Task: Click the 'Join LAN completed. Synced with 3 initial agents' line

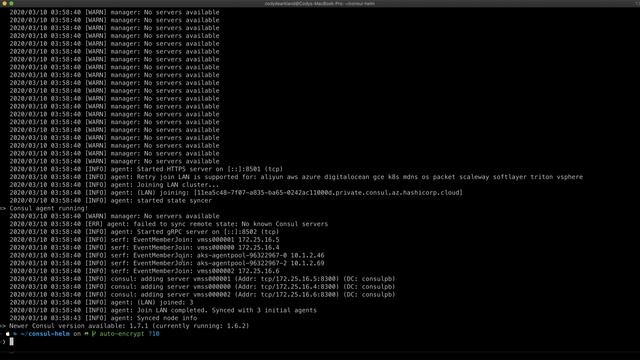Action: pos(163,310)
